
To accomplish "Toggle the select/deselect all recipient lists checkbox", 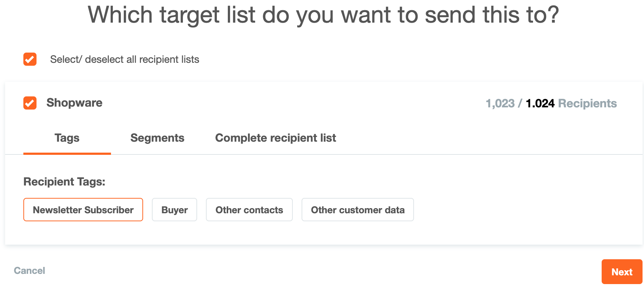I will (x=30, y=59).
